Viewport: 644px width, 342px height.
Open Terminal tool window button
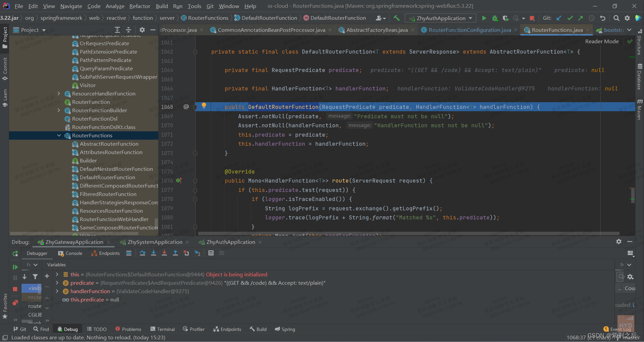tap(163, 329)
